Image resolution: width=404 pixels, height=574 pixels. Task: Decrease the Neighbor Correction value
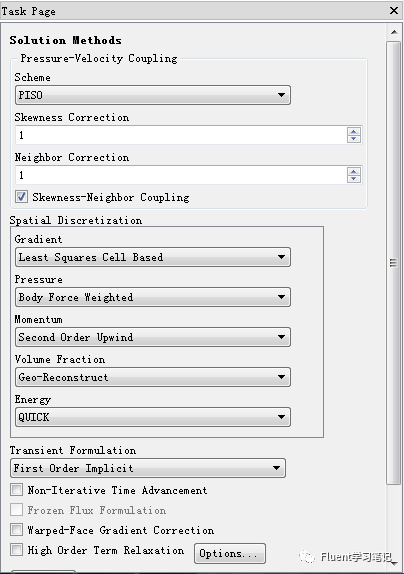[x=354, y=179]
